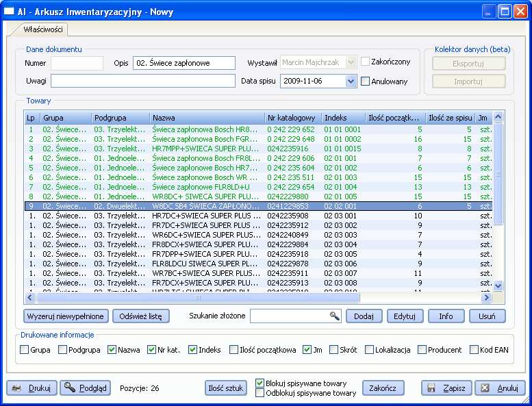The image size is (532, 406).
Task: Select row HR7MPP+SWIECA SUPER PLU
Action: pos(259,149)
